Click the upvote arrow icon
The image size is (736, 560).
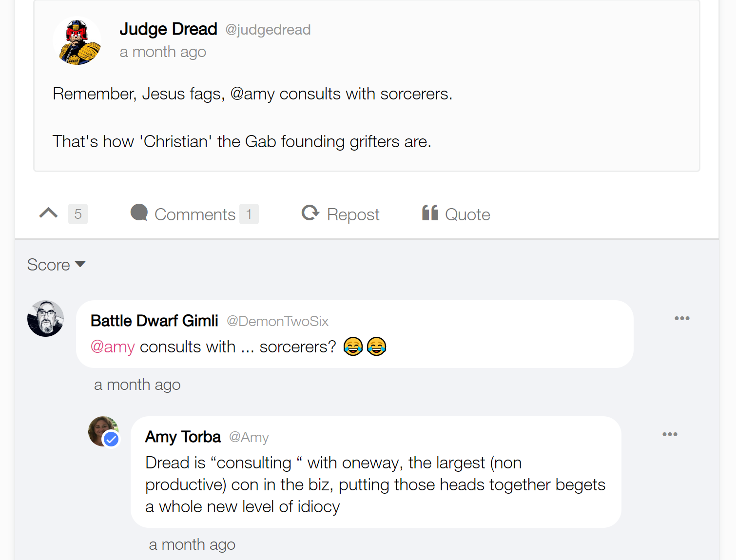[48, 213]
